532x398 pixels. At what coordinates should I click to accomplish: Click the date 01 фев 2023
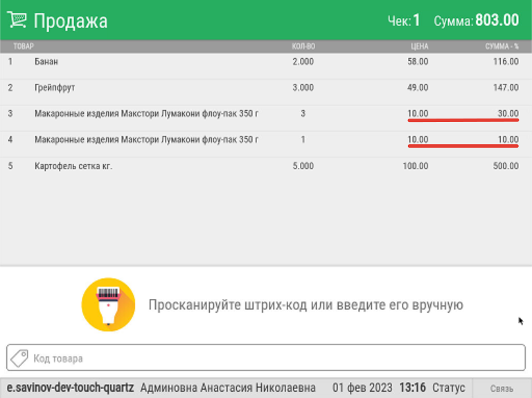point(362,388)
